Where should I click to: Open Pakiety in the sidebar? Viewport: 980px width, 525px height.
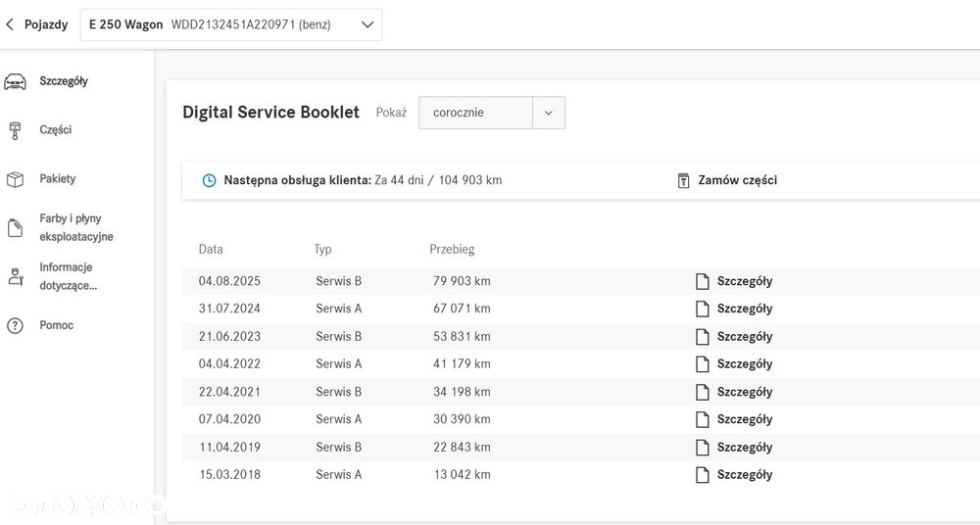(x=58, y=178)
